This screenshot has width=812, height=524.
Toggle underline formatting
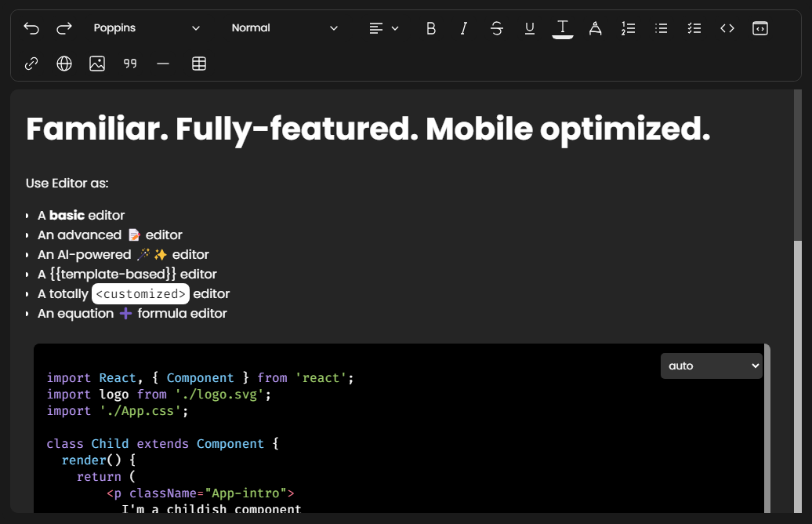tap(530, 28)
